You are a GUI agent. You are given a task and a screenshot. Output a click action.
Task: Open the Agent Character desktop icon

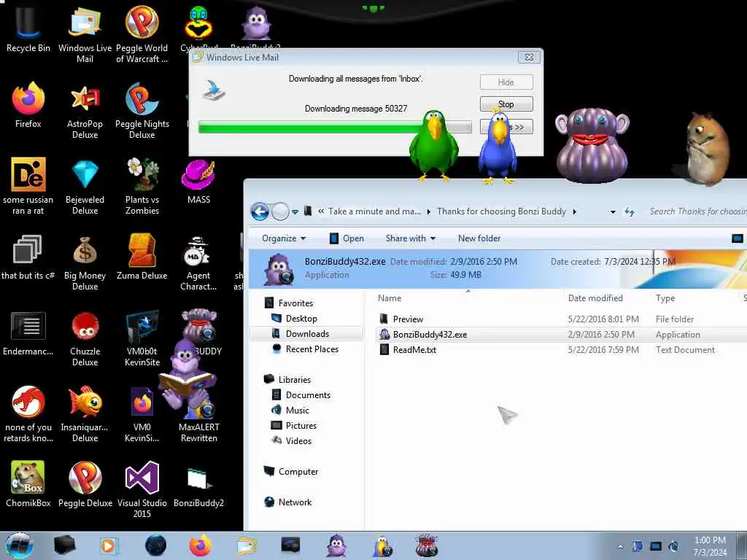coord(198,262)
